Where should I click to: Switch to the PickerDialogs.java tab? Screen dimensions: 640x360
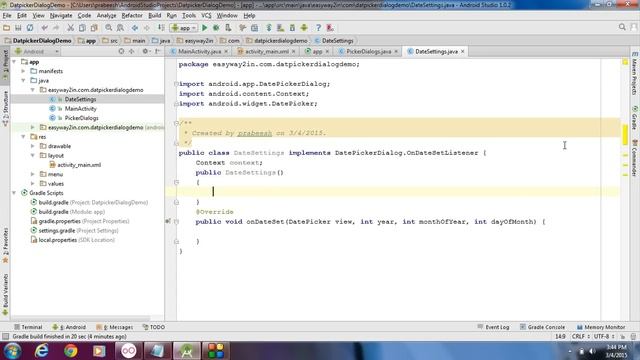tap(369, 51)
